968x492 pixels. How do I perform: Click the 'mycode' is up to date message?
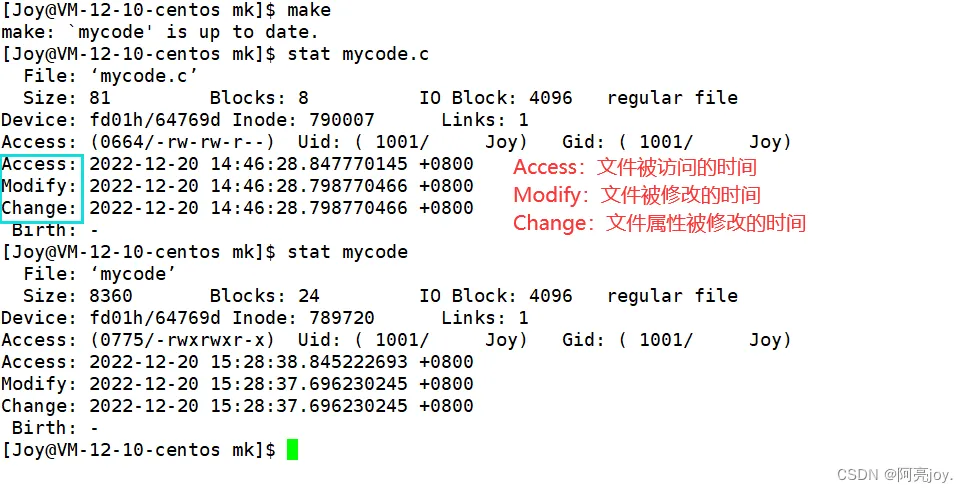tap(160, 32)
